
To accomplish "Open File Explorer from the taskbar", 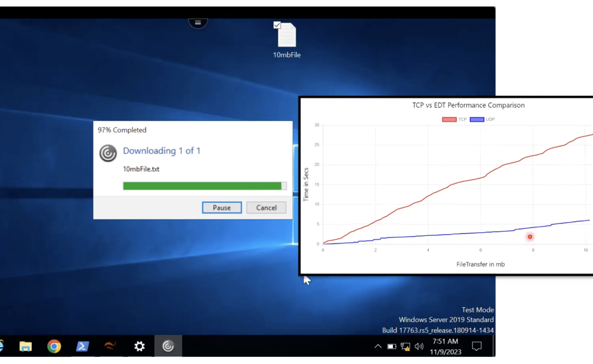I will tap(26, 346).
